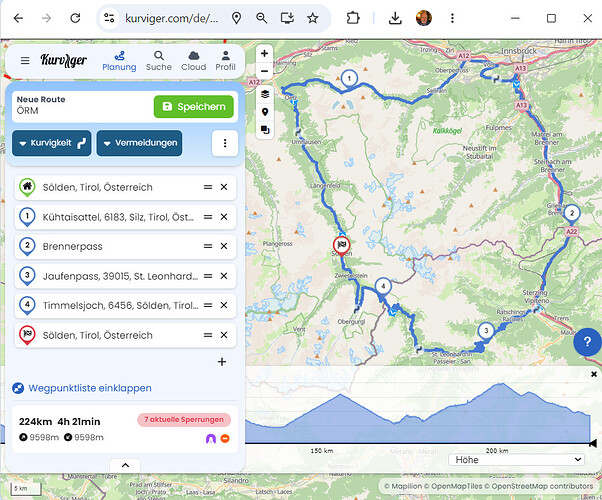Open the map layers selector
The image size is (602, 500).
tap(265, 94)
